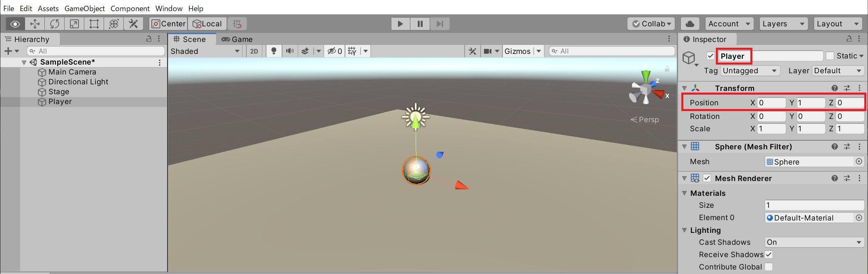
Task: Enable the Static checkbox
Action: 830,56
